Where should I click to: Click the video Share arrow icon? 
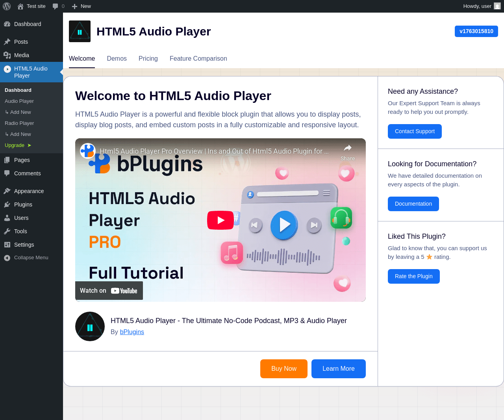pos(348,148)
